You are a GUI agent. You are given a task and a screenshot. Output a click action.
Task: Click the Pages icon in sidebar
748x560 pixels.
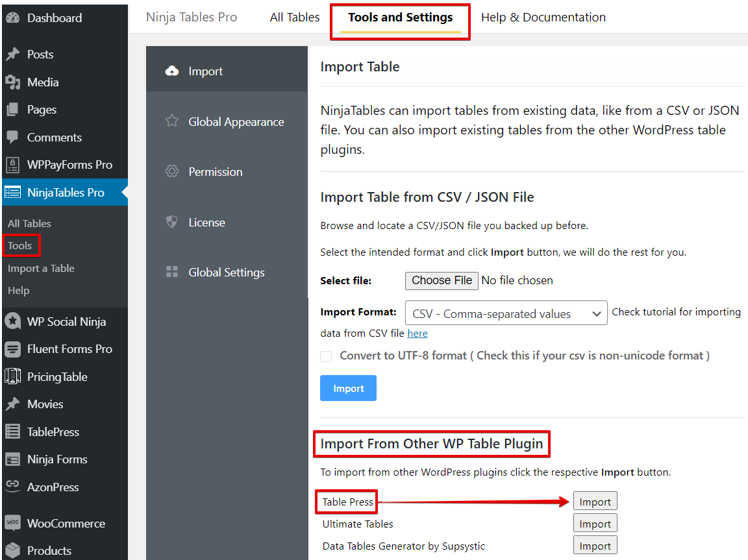coord(13,110)
